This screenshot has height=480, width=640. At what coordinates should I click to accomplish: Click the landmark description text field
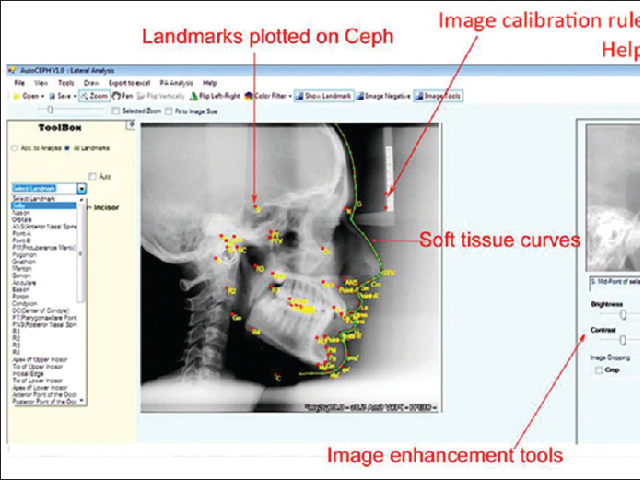pos(612,281)
